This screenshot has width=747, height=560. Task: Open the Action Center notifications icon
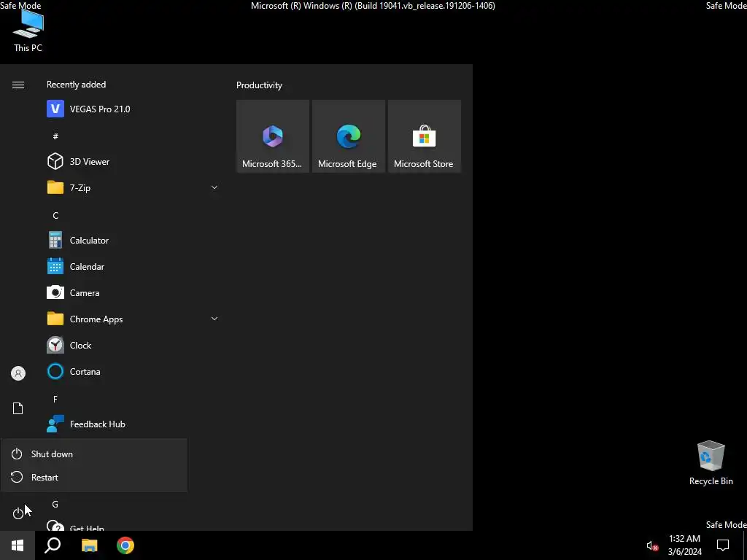point(723,545)
